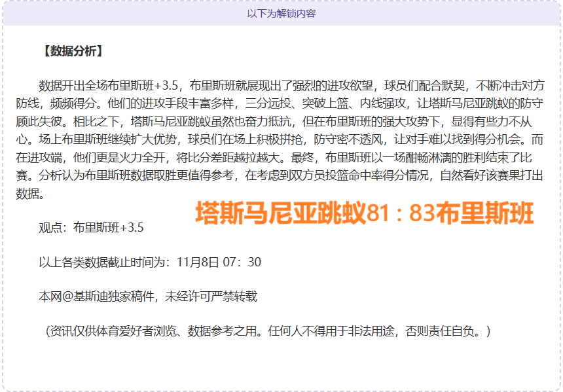Image resolution: width=563 pixels, height=392 pixels.
Task: Click 塔斯马尼亚跳蚁 in the orange score overlay
Action: (x=280, y=213)
